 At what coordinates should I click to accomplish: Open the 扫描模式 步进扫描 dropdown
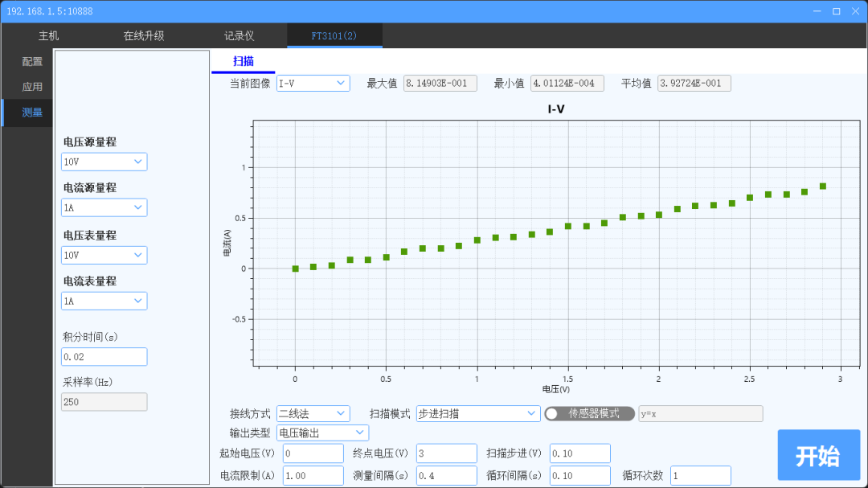477,414
